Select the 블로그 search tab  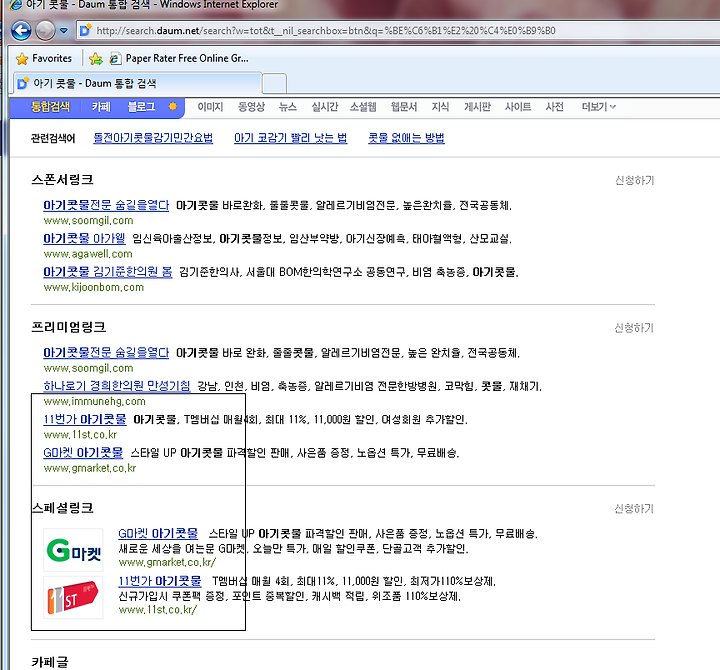[141, 107]
